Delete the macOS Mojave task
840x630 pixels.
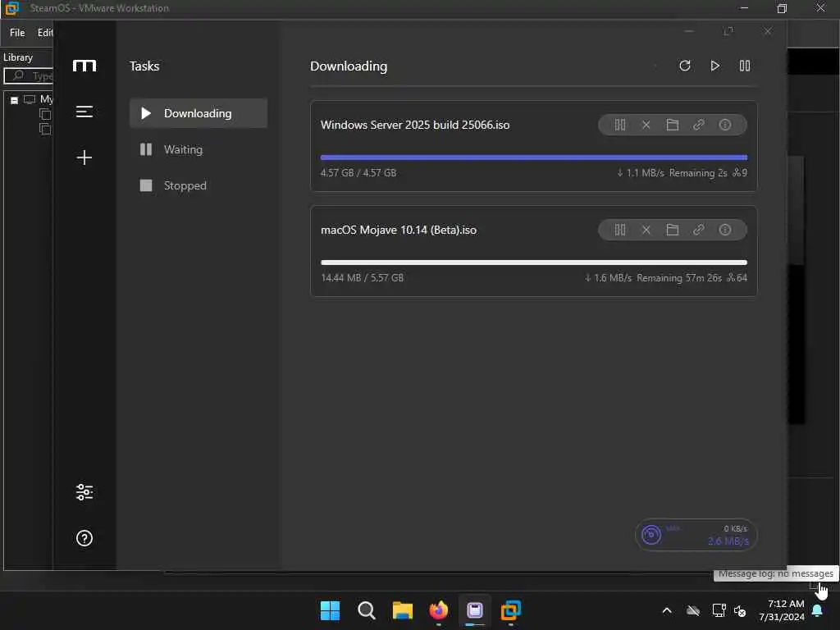pos(646,230)
